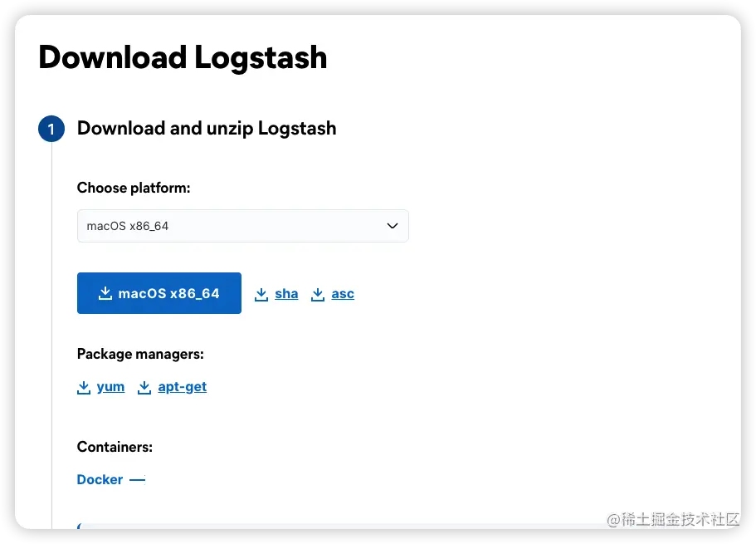Click the dash icon after the Docker link
The height and width of the screenshot is (544, 756).
138,479
